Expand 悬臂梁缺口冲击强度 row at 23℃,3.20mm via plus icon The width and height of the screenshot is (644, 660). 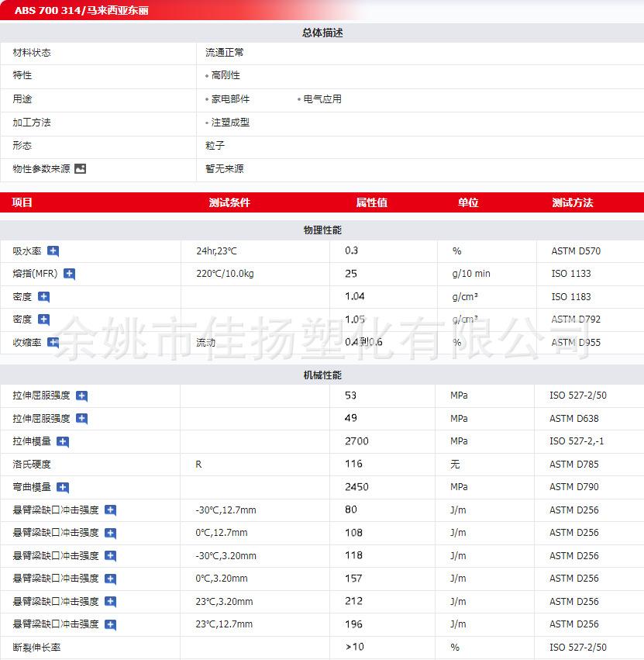pos(110,602)
